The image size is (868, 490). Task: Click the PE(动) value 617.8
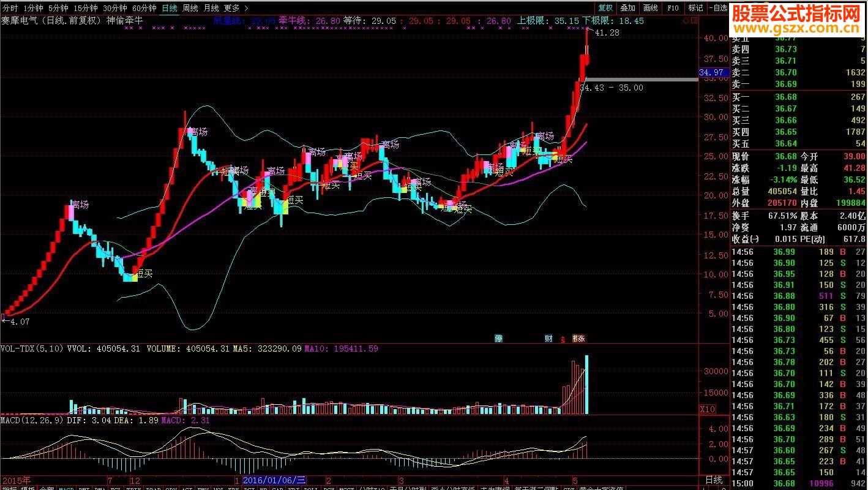pyautogui.click(x=855, y=239)
